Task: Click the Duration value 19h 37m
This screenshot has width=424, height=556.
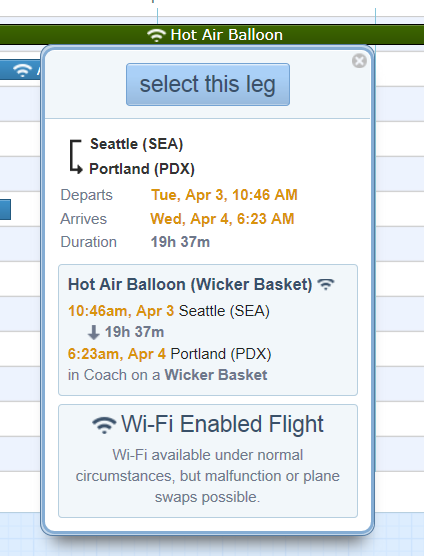Action: (x=180, y=242)
